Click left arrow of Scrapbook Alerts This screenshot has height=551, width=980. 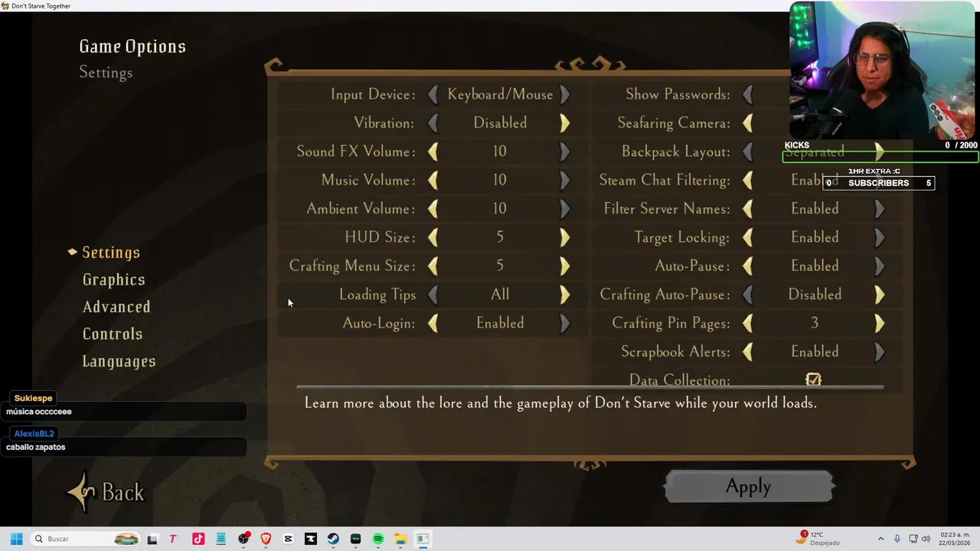coord(748,352)
